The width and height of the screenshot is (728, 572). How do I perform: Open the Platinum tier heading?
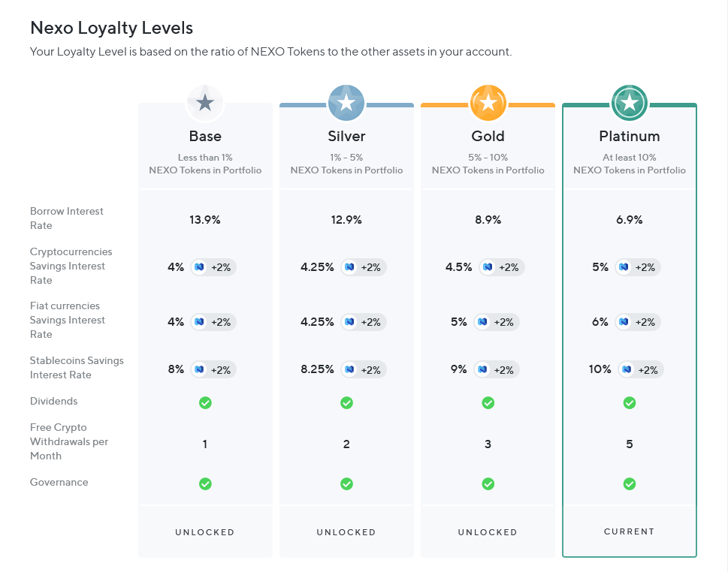tap(629, 136)
